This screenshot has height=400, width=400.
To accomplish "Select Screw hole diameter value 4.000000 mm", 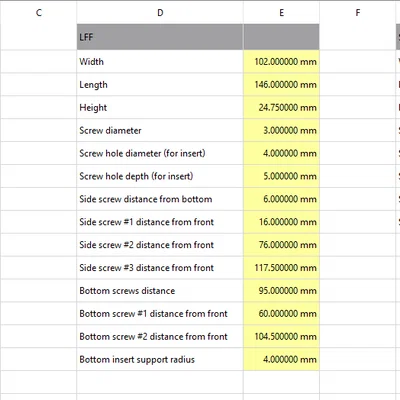I will pos(281,153).
